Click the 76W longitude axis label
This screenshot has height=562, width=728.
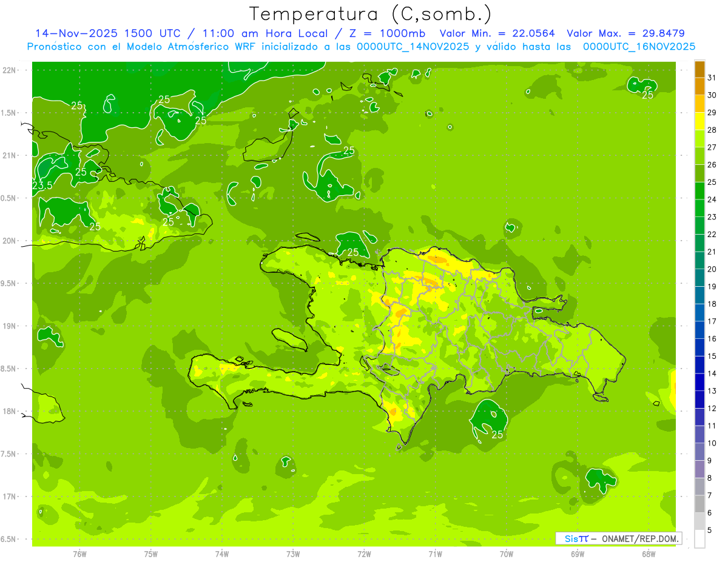click(79, 554)
